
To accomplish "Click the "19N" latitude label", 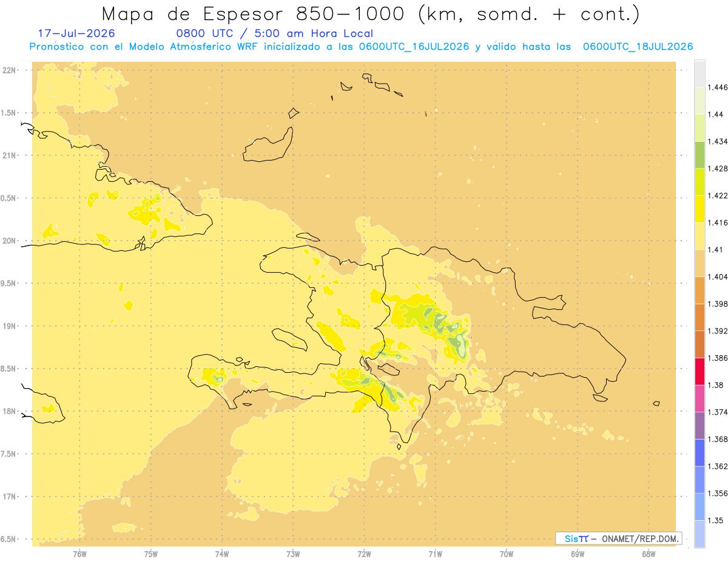I will click(x=9, y=326).
